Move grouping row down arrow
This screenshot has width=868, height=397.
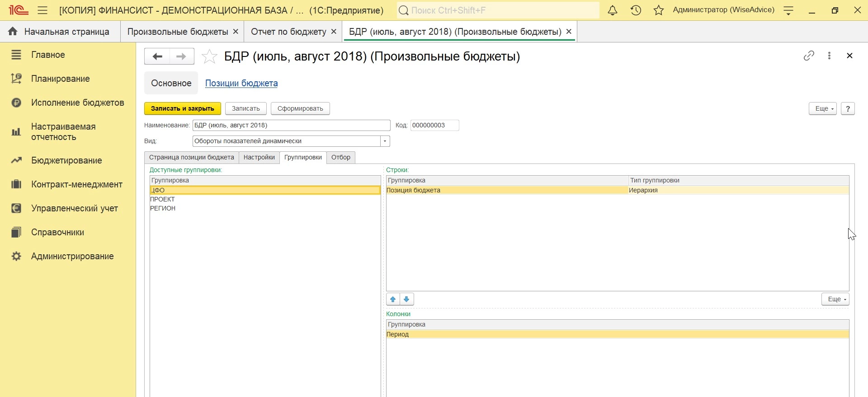point(407,299)
